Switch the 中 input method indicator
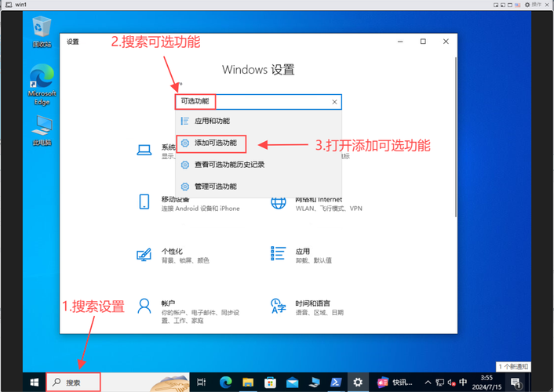 point(463,382)
